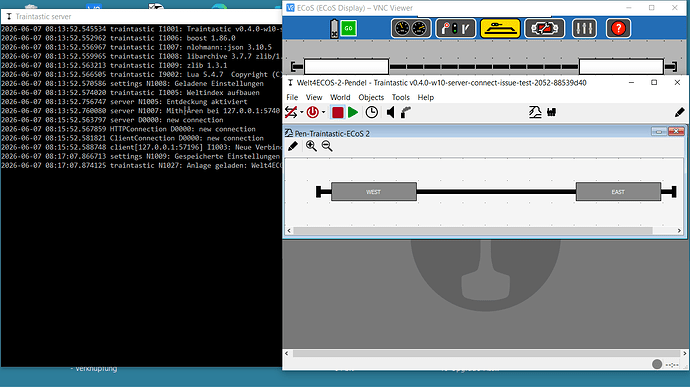
Task: Select the yellow track diagram icon in ECoS
Action: pos(500,29)
